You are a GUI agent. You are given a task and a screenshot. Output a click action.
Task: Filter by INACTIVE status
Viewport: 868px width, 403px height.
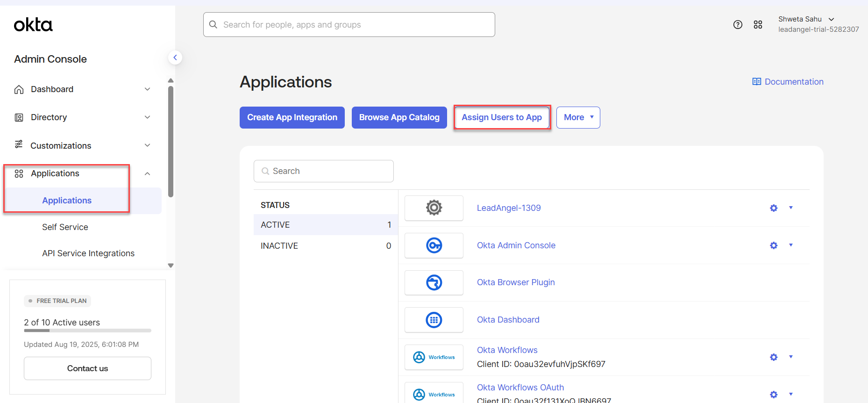(326, 246)
